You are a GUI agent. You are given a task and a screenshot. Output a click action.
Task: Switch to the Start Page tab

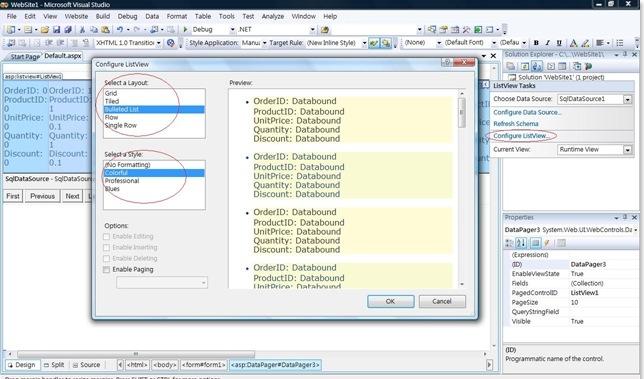pos(25,57)
